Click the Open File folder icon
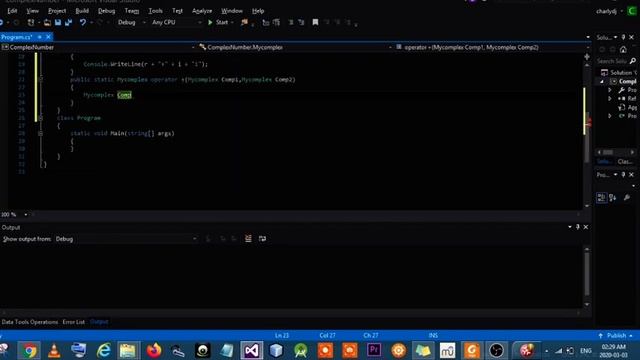 47,22
